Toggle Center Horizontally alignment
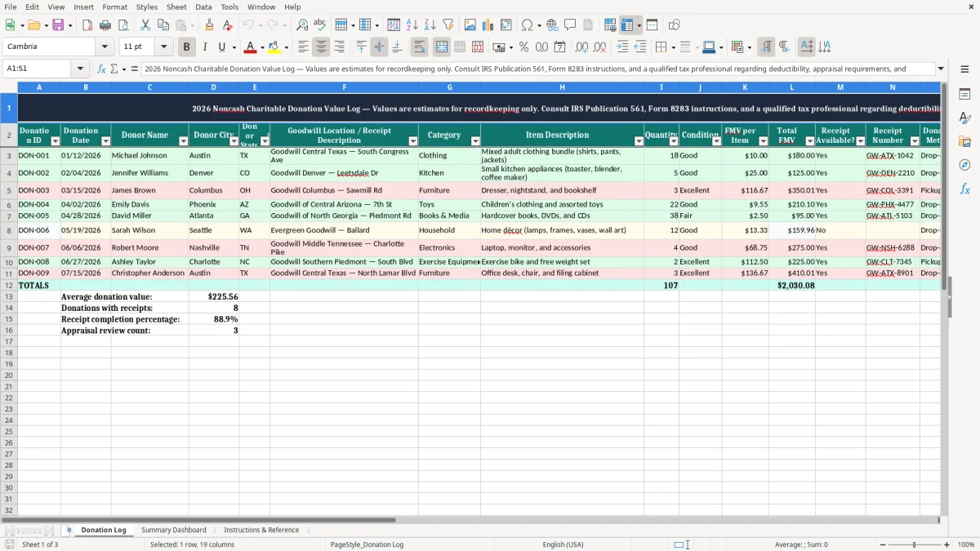The width and height of the screenshot is (980, 551). [321, 47]
